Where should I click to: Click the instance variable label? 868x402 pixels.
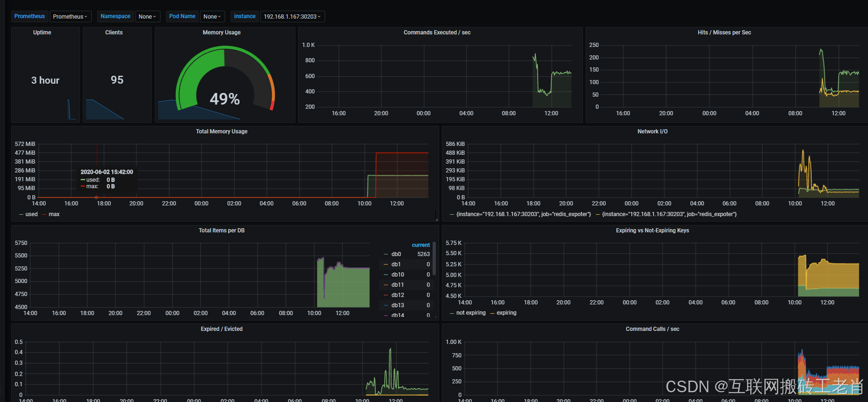click(245, 16)
